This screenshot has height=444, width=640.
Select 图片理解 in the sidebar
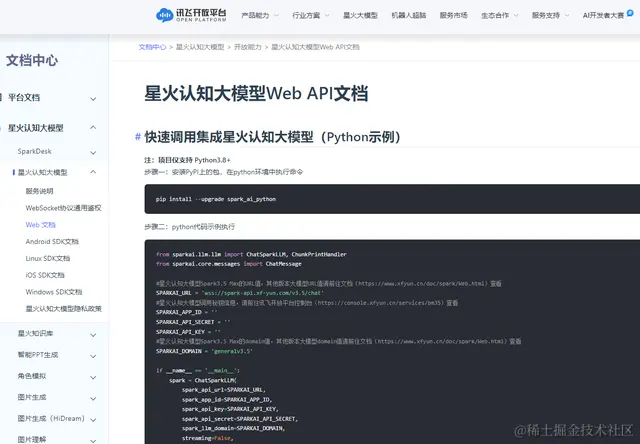coord(31,440)
